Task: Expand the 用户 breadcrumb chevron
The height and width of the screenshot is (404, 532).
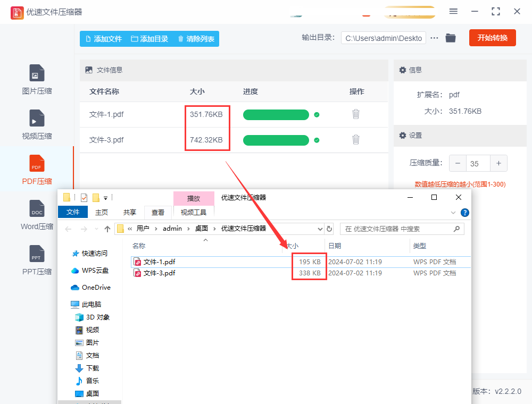Action: point(156,229)
